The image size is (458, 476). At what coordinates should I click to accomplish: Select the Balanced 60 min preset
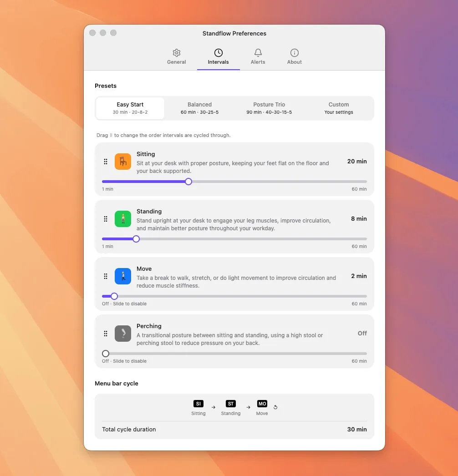pos(199,108)
